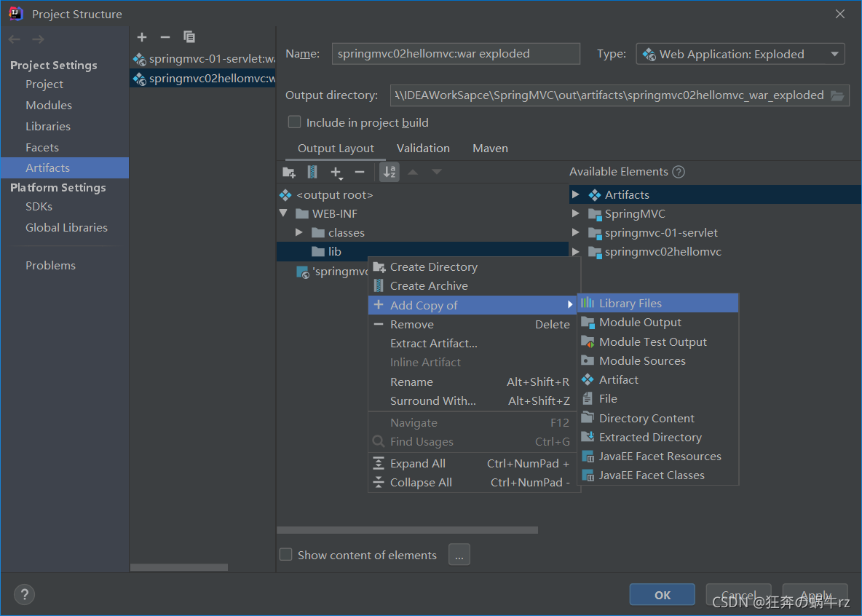
Task: Click the ellipsis button beside Show content
Action: click(x=459, y=554)
